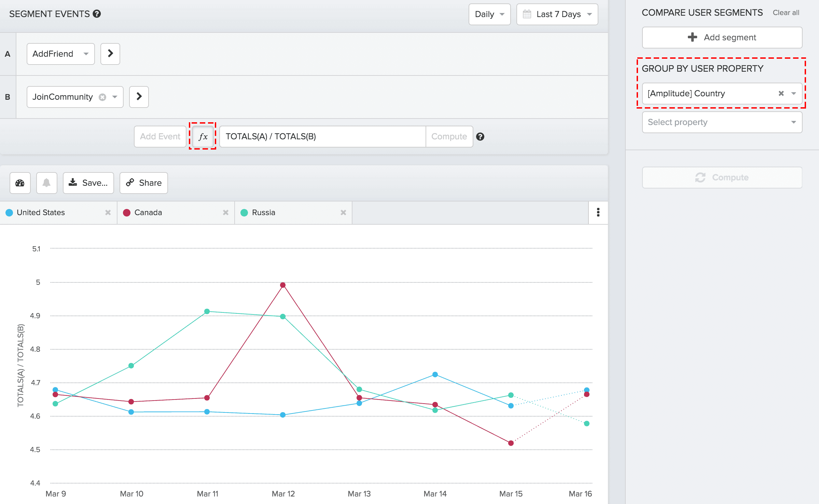Click the help icon beside the formula Compute button
819x504 pixels.
click(x=480, y=137)
